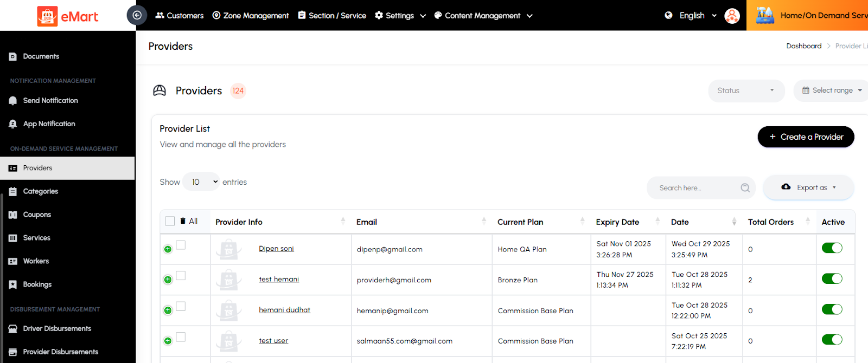Click the user profile avatar icon
Viewport: 868px width, 363px height.
click(x=732, y=16)
